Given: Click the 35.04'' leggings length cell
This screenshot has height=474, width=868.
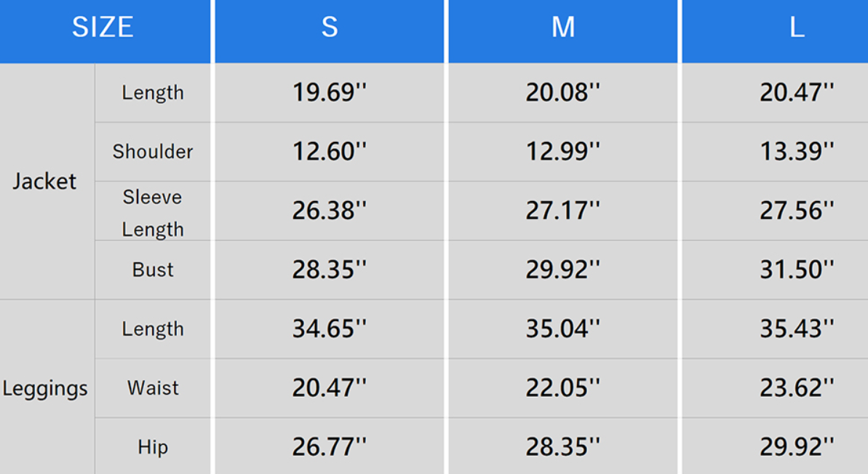Looking at the screenshot, I should tap(563, 329).
